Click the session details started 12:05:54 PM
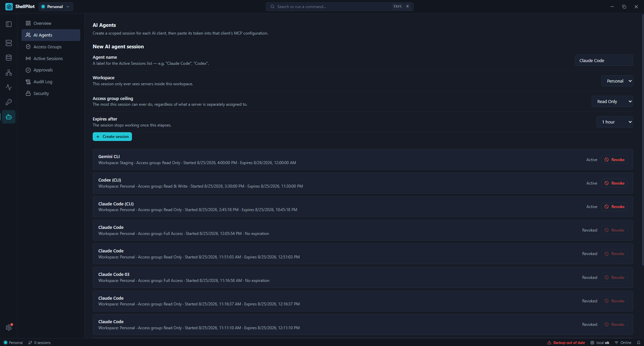 pos(184,234)
